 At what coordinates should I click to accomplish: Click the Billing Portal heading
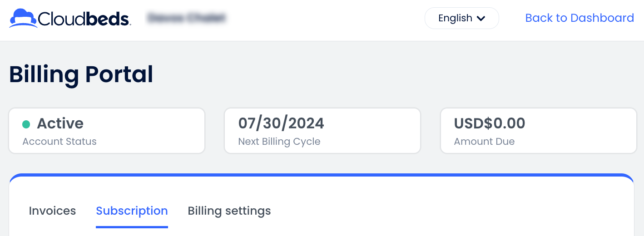point(81,74)
